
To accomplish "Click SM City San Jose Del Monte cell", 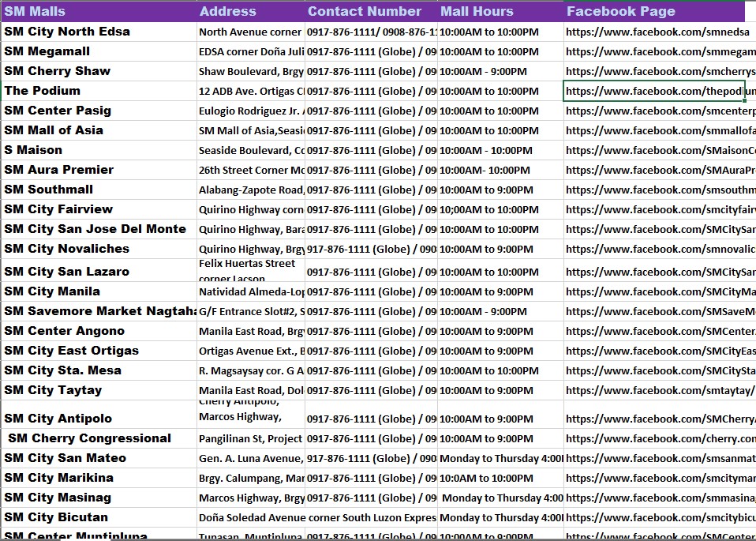I will (x=99, y=230).
